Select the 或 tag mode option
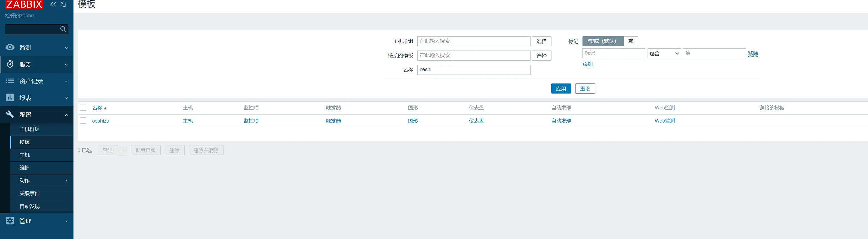 (631, 41)
